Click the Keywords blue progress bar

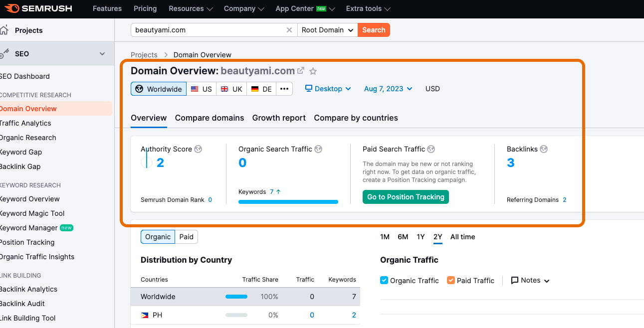(x=288, y=202)
